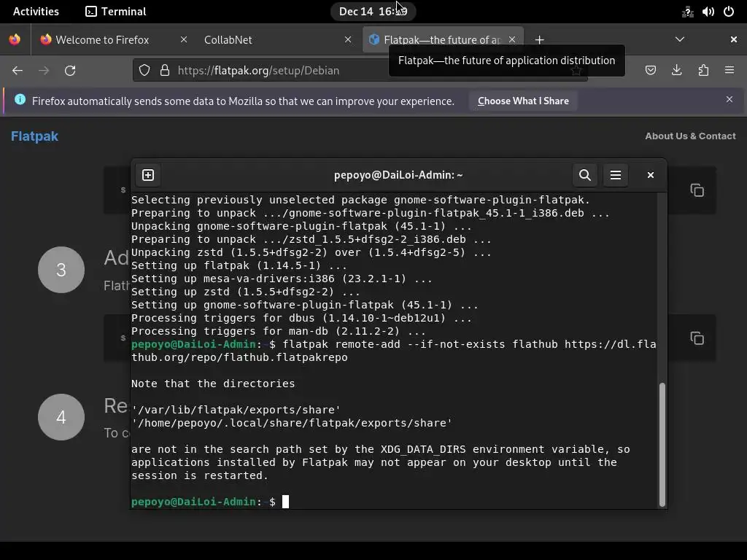Open a new terminal tab
Viewport: 747px width, 560px height.
pos(148,175)
